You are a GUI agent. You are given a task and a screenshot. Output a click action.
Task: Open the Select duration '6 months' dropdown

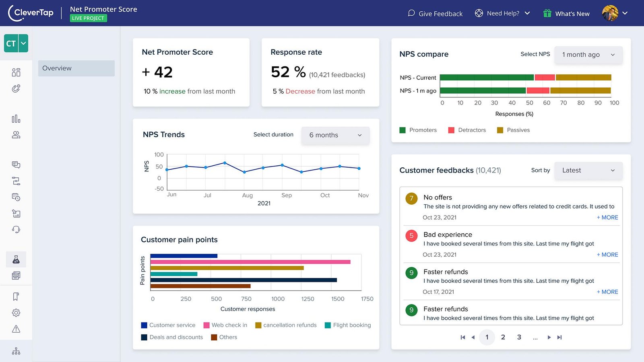[335, 135]
